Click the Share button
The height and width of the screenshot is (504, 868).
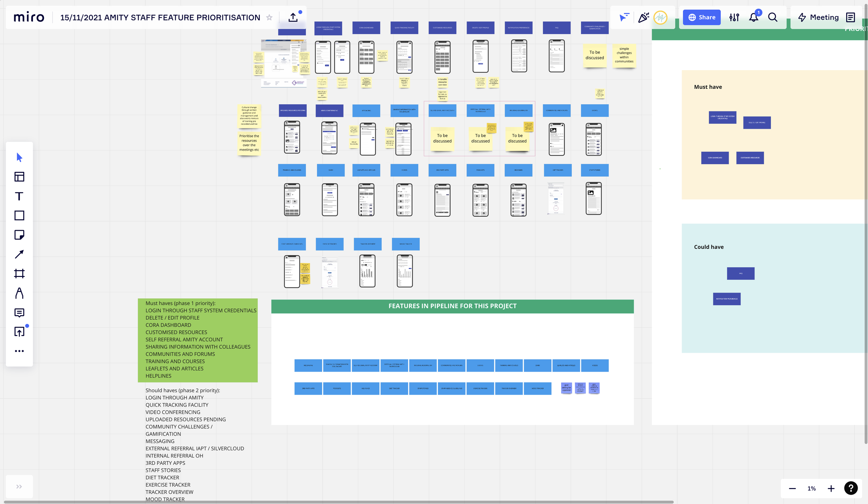[702, 17]
